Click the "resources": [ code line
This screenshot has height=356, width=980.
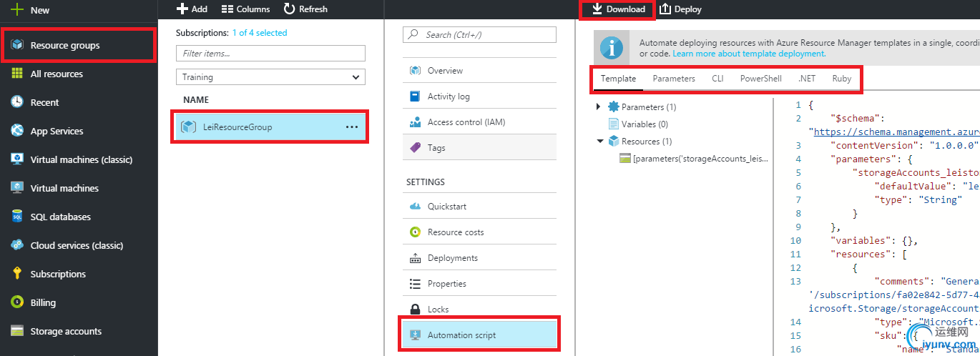coord(868,254)
